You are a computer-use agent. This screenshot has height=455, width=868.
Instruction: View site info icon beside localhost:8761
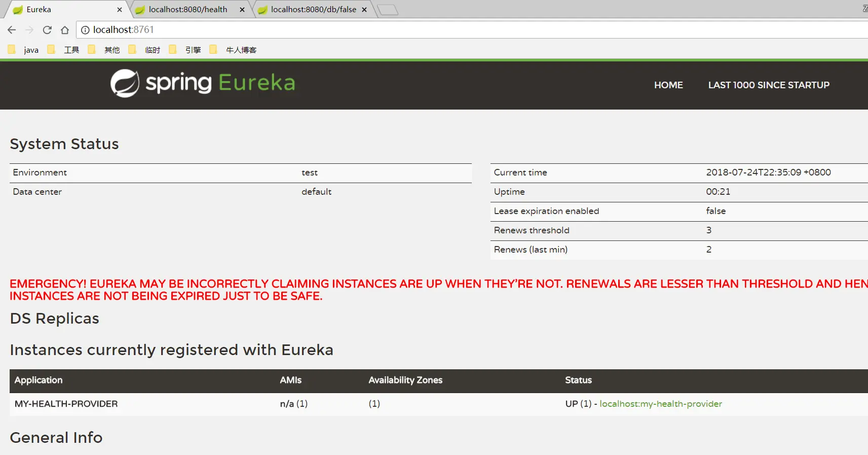85,30
